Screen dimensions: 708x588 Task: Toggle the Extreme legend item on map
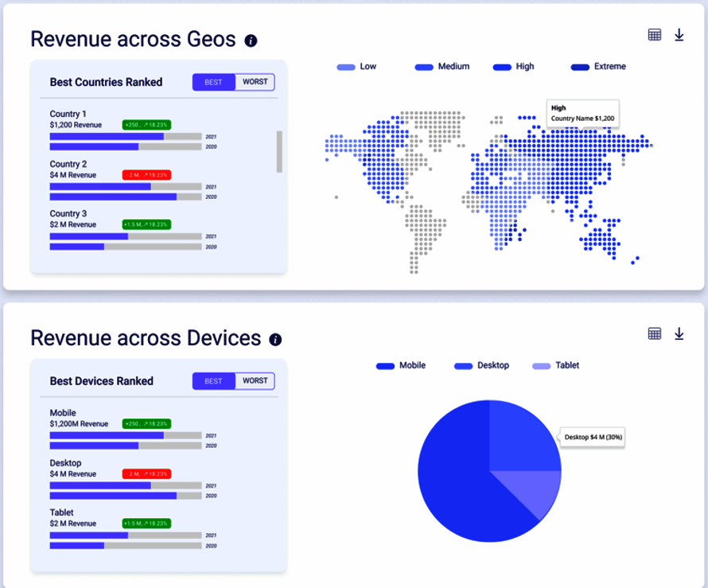[x=598, y=67]
